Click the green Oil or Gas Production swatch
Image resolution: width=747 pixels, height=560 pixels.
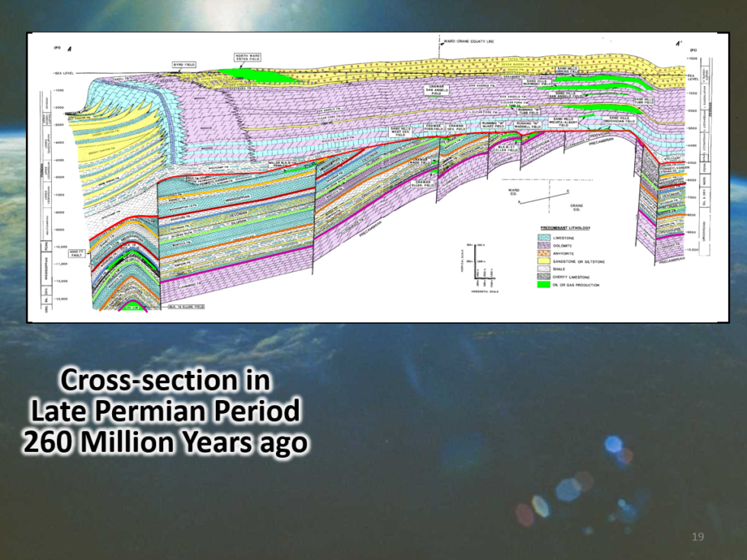pyautogui.click(x=543, y=285)
